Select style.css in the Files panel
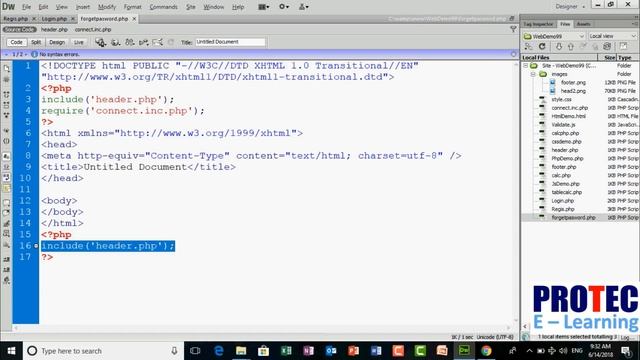 pos(561,99)
